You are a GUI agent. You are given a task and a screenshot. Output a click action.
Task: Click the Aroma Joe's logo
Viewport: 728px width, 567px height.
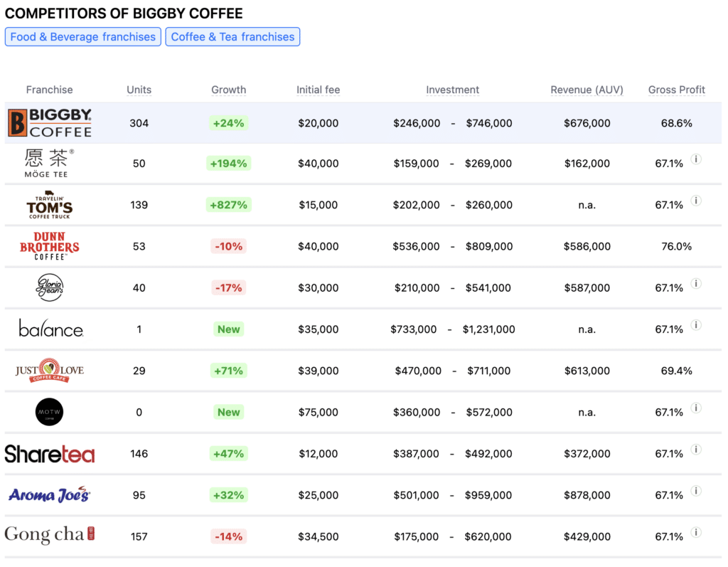[x=49, y=494]
